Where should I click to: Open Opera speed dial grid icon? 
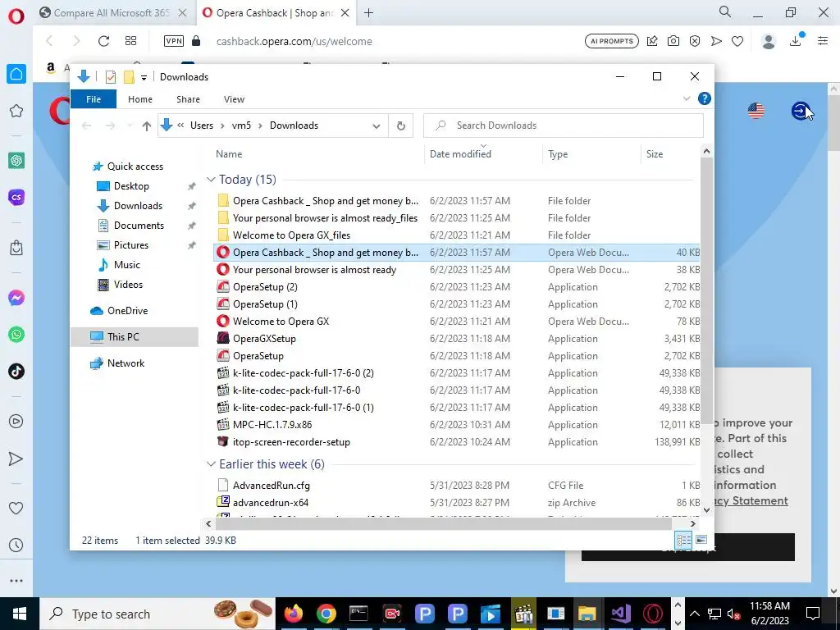coord(130,41)
